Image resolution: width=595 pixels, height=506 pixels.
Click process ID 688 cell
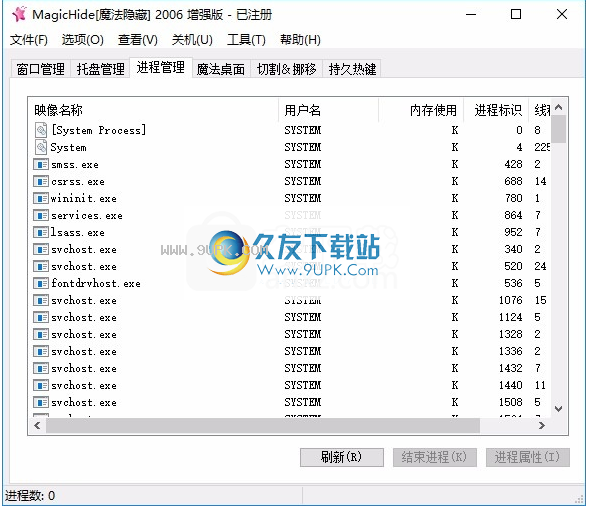click(x=513, y=181)
